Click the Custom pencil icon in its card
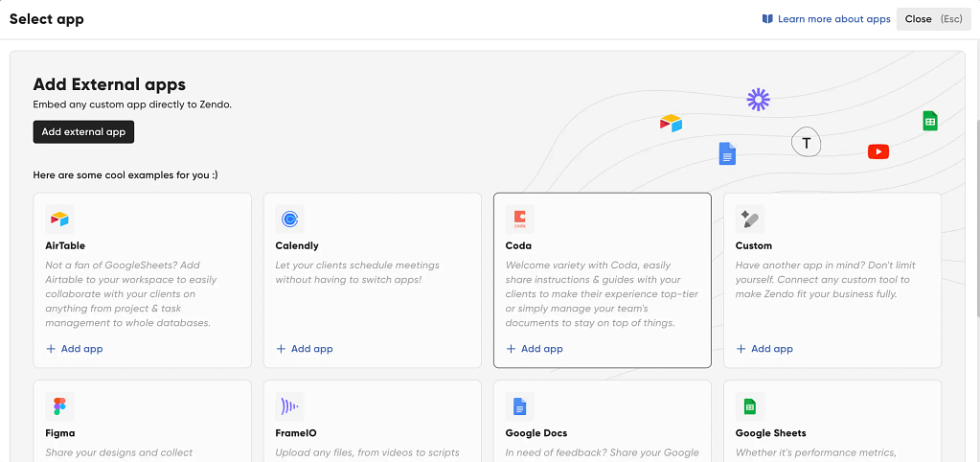The width and height of the screenshot is (980, 462). [749, 219]
